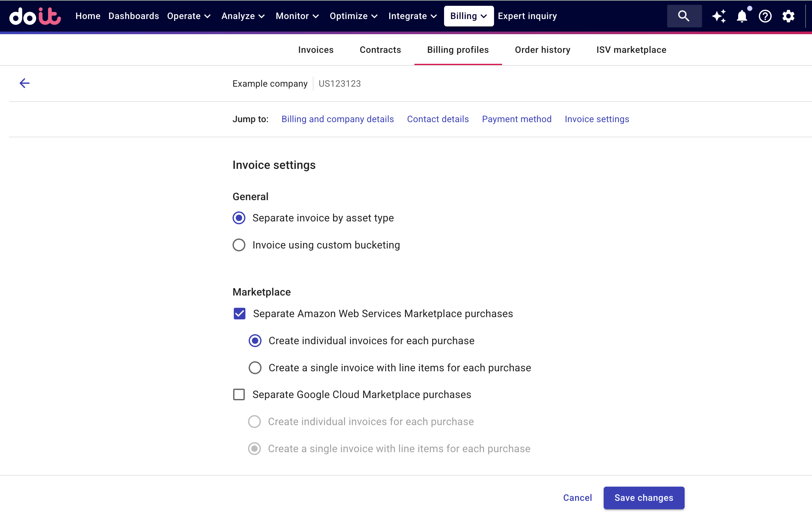812x515 pixels.
Task: Navigate back using the arrow icon
Action: click(24, 83)
